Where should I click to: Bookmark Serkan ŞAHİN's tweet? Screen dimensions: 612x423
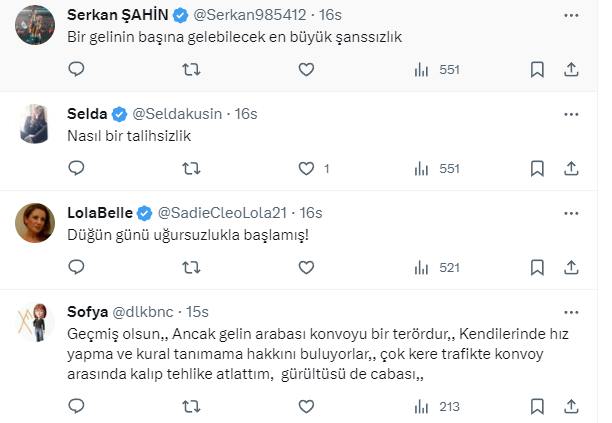537,70
